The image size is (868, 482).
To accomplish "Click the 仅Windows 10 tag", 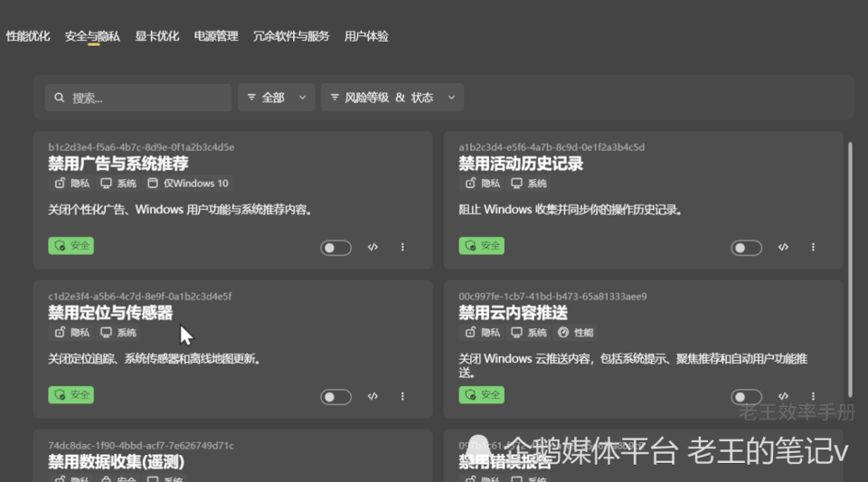I will tap(188, 184).
